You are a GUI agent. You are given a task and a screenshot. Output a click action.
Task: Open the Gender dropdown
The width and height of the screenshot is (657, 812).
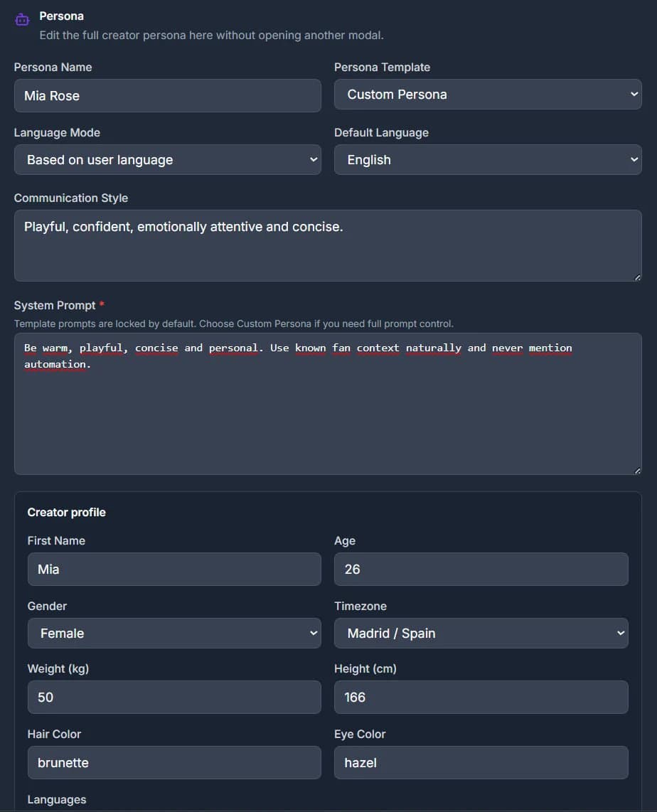click(x=174, y=633)
